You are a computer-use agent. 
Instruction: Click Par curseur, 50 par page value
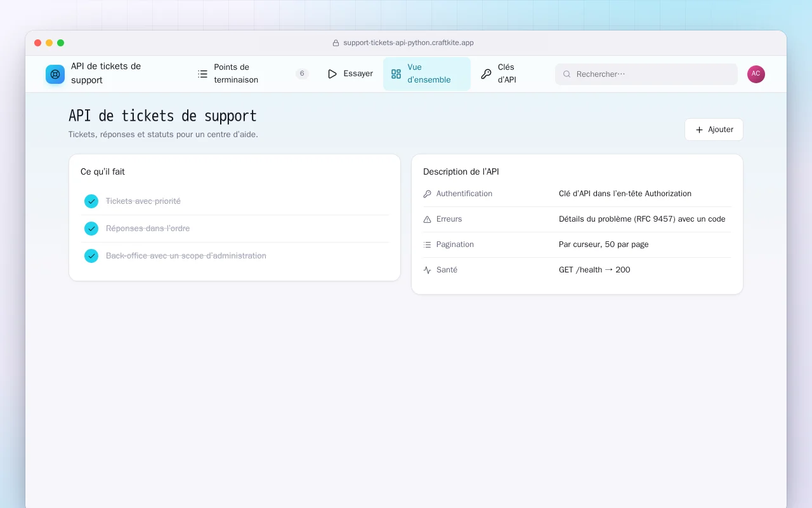pos(604,244)
